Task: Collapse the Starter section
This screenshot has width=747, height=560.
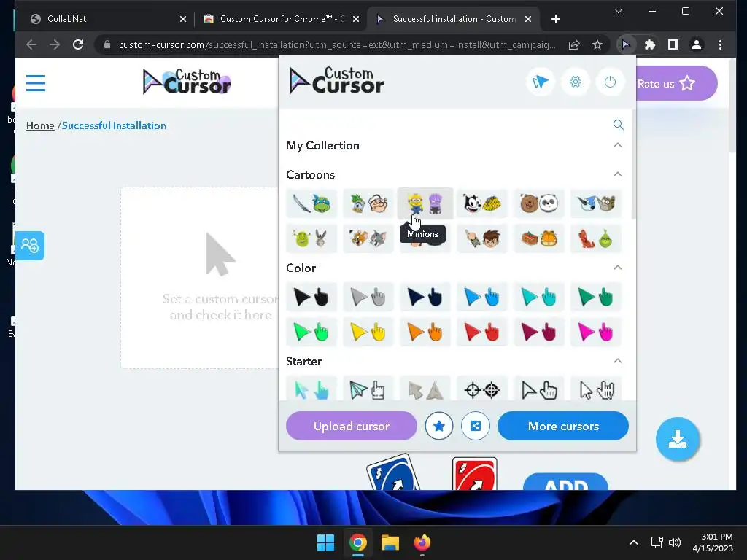Action: tap(617, 361)
